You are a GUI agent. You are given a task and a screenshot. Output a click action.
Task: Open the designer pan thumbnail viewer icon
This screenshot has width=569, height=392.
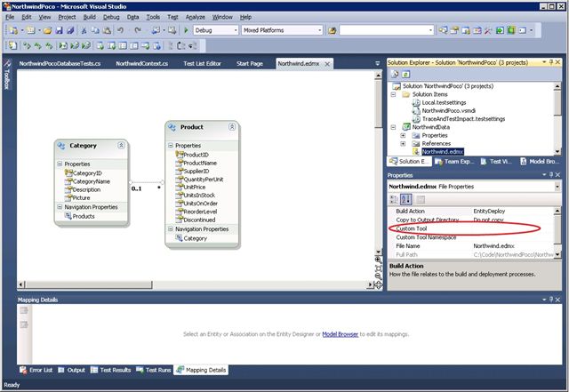point(378,285)
